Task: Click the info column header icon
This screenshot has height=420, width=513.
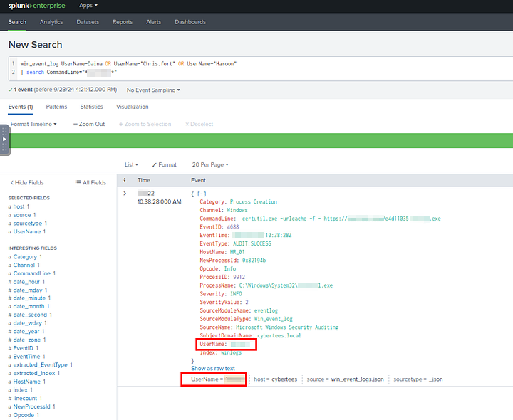Action: point(125,180)
